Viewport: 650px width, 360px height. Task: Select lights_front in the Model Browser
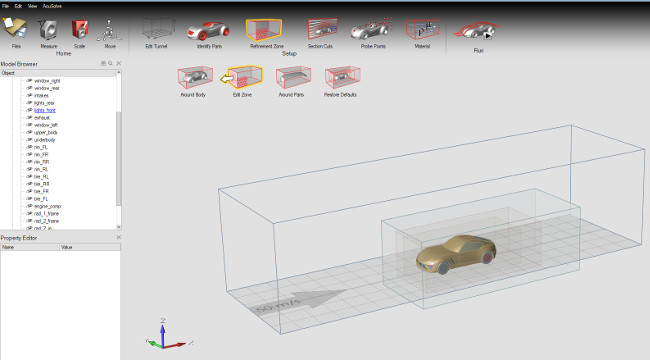click(45, 110)
